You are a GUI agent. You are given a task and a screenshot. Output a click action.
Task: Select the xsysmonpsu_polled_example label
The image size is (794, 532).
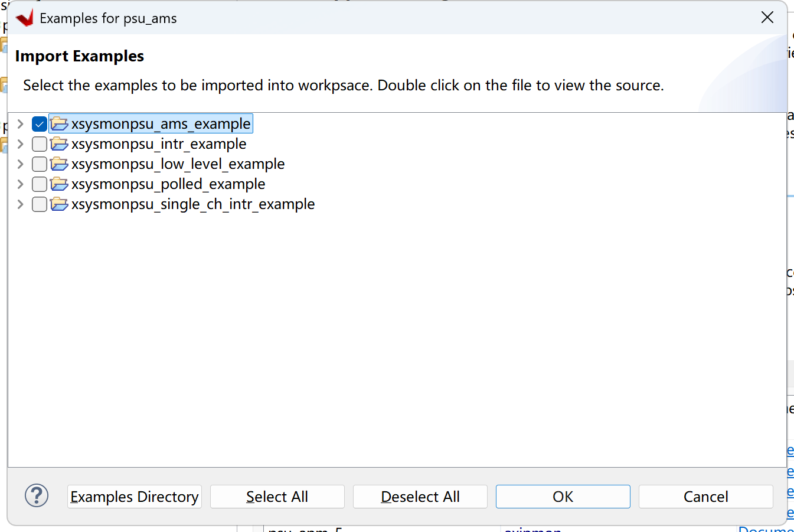[168, 184]
